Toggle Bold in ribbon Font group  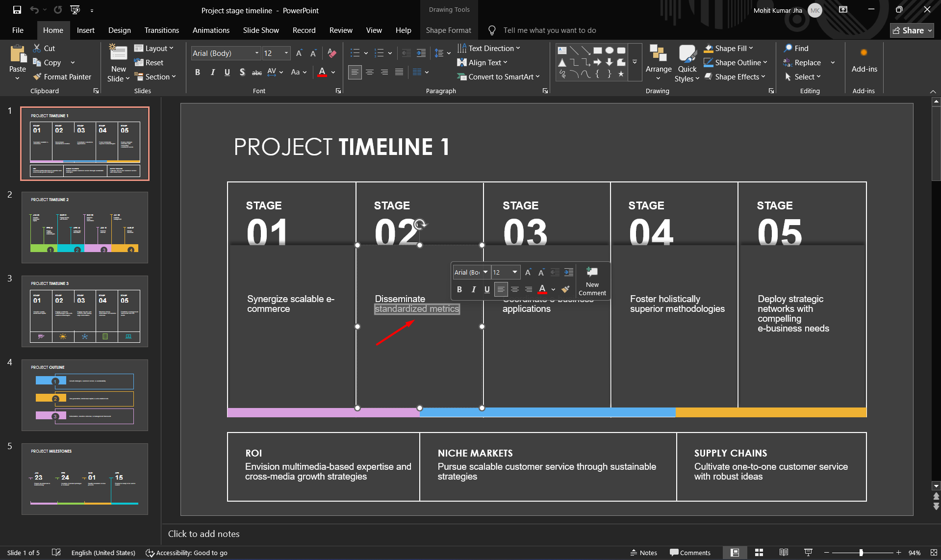coord(198,72)
